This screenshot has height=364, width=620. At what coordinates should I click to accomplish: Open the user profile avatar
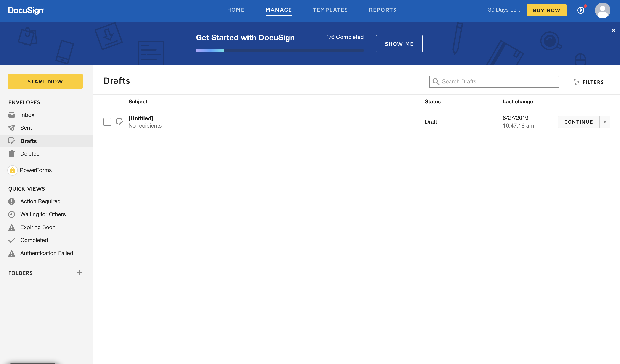(x=602, y=10)
